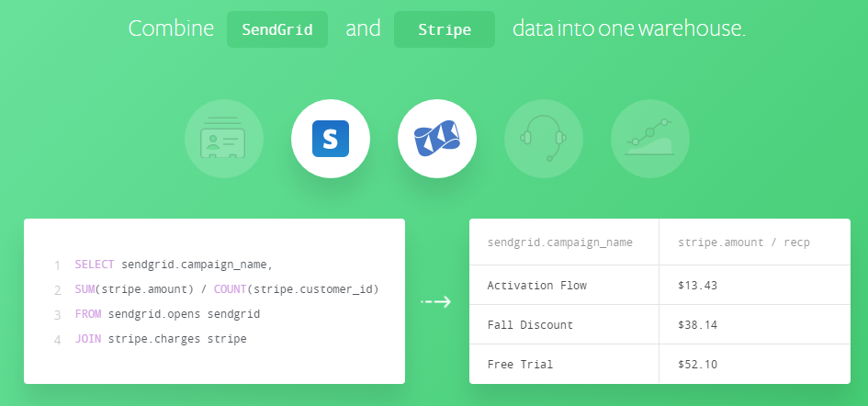Click the $52.10 amount cell
The image size is (868, 406).
(697, 364)
